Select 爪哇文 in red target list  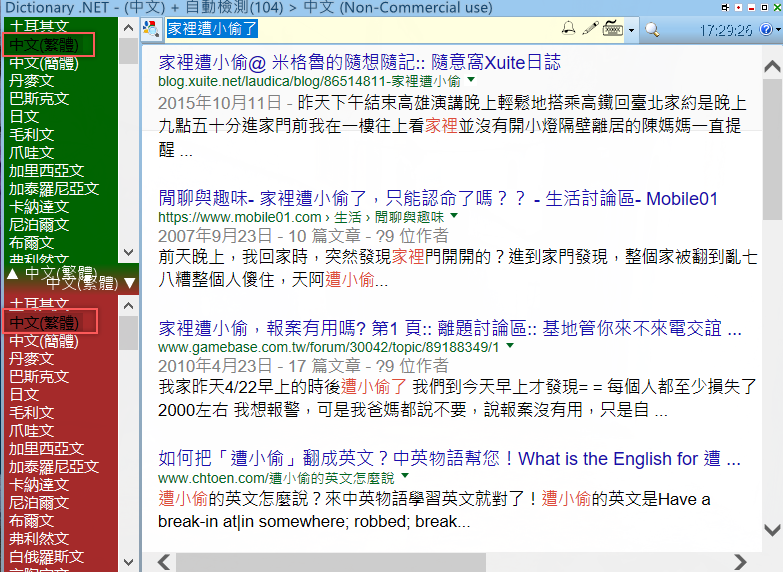(x=31, y=431)
